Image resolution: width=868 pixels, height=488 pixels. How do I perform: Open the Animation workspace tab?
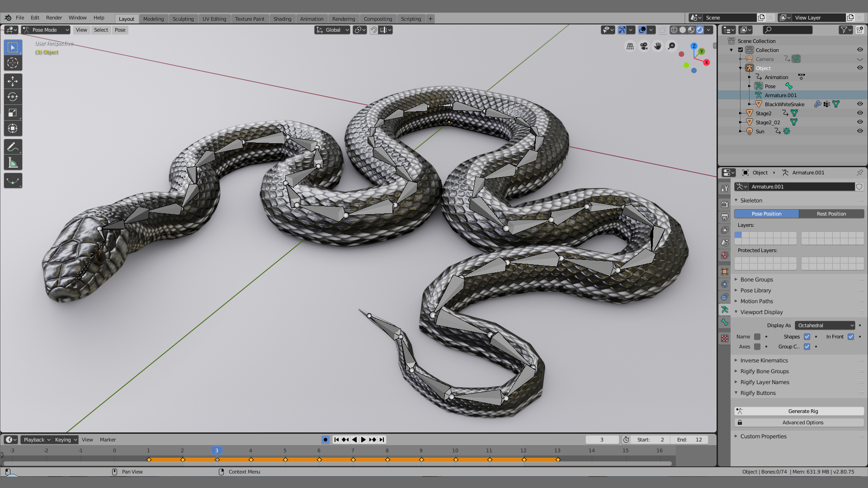coord(311,19)
